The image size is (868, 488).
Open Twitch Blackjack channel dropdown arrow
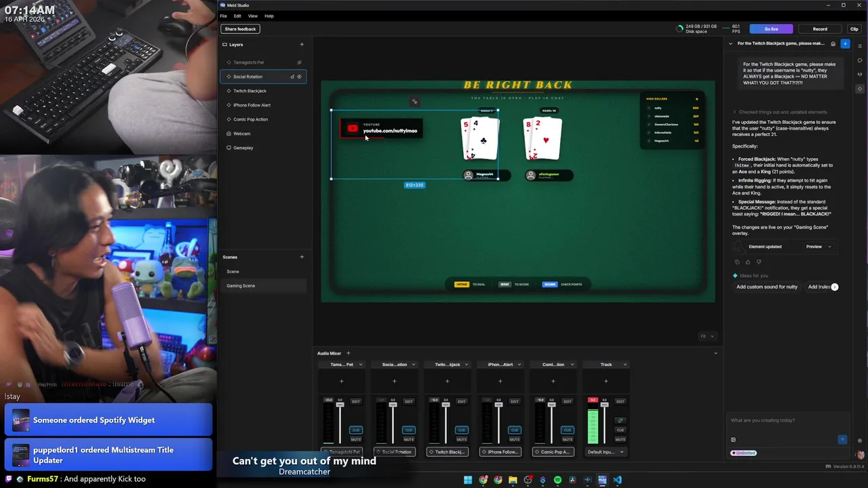(466, 365)
